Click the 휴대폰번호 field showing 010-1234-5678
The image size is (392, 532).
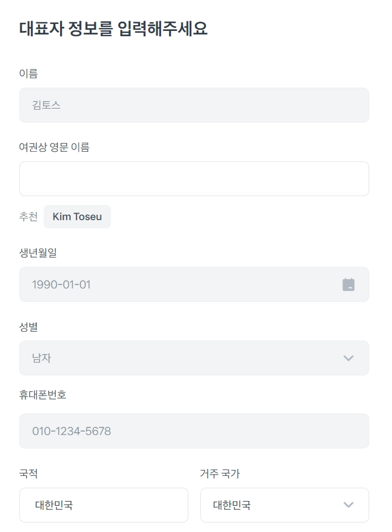click(194, 431)
